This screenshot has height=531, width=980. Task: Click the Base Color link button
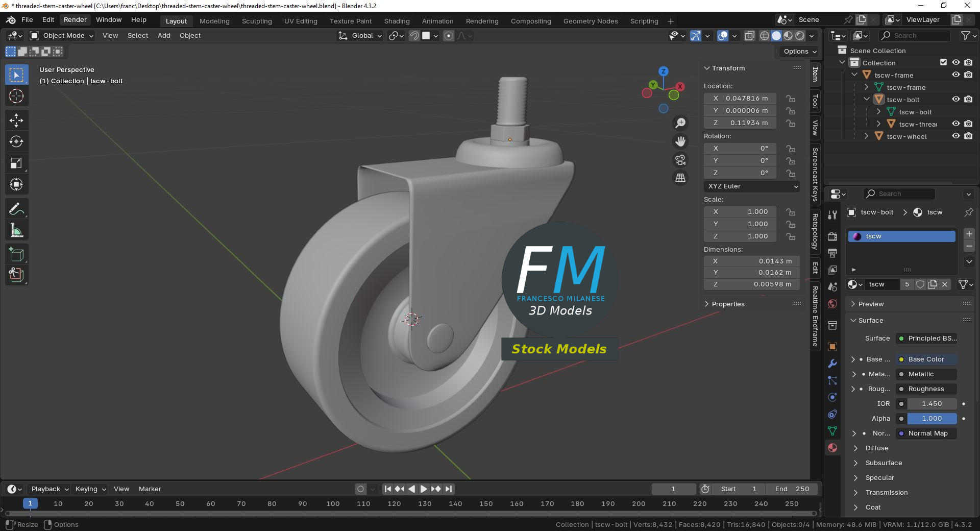click(927, 359)
